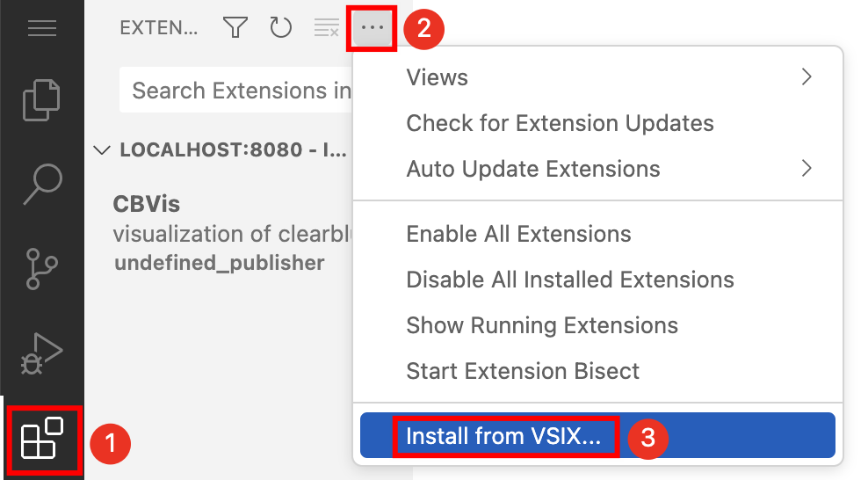Click the ellipsis Views and More Actions button
Image resolution: width=868 pixels, height=480 pixels.
[x=373, y=28]
